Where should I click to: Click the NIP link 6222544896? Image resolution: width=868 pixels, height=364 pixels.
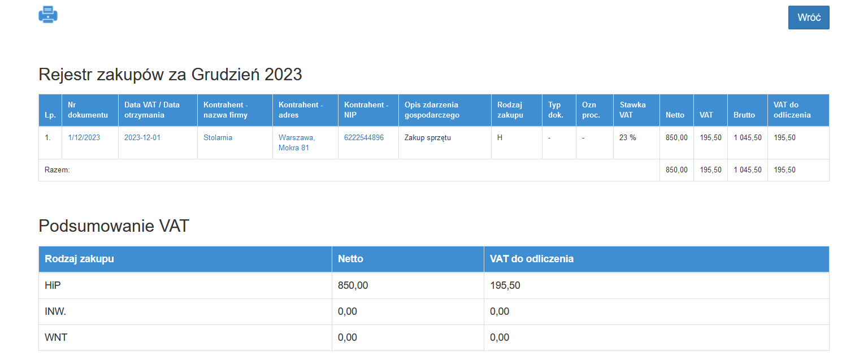363,137
